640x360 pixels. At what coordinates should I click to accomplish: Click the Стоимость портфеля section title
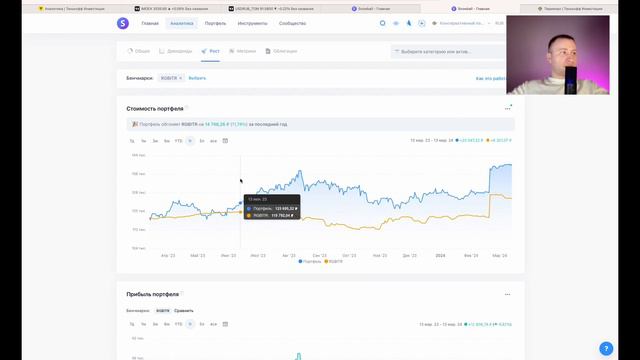(x=155, y=109)
